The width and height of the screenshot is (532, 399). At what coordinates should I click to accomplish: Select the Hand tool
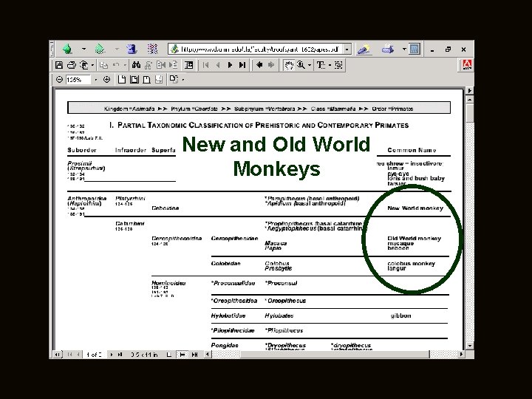[x=289, y=65]
